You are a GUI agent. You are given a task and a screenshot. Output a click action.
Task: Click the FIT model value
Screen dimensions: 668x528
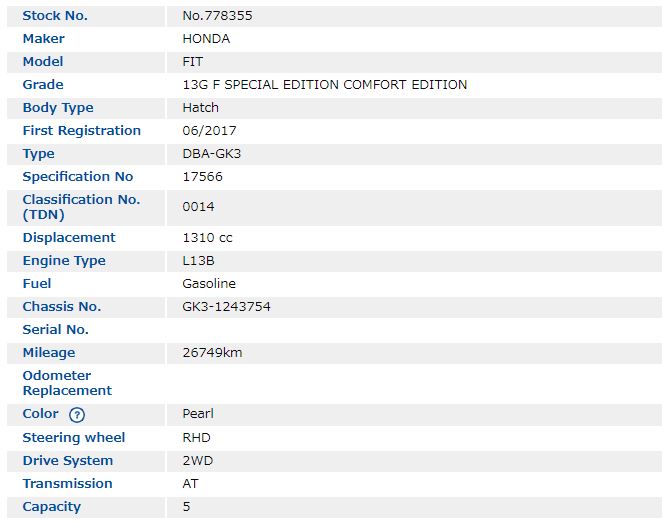[193, 62]
